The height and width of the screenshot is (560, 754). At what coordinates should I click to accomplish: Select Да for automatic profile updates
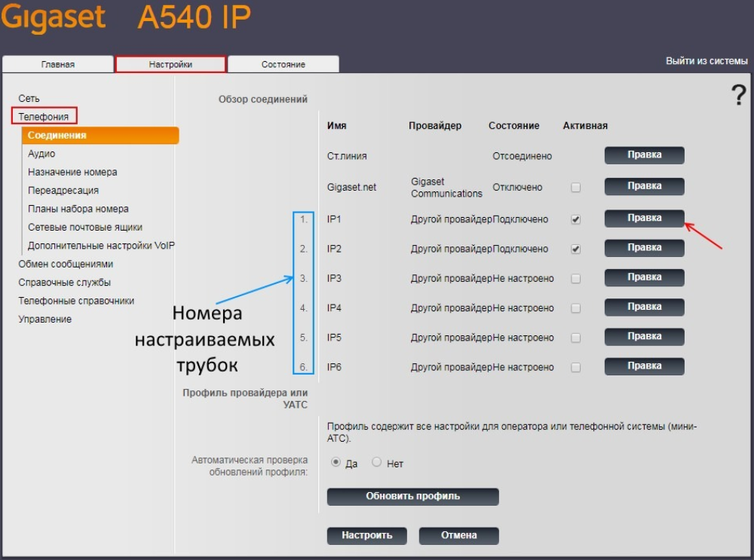point(336,462)
